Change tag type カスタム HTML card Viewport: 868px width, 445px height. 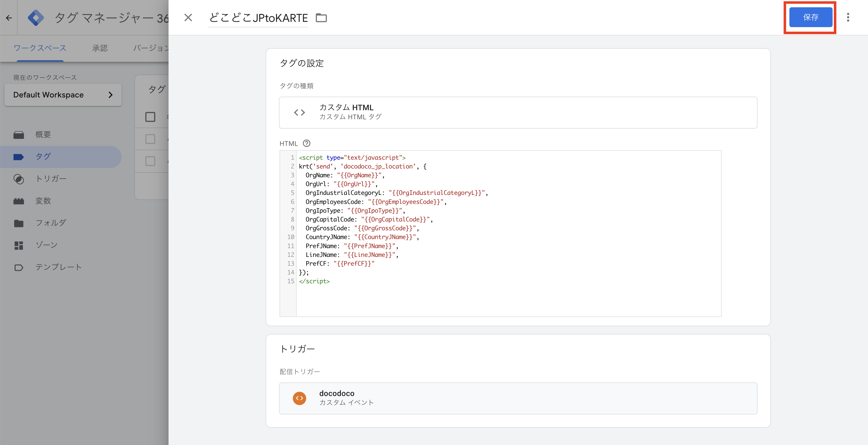point(518,113)
